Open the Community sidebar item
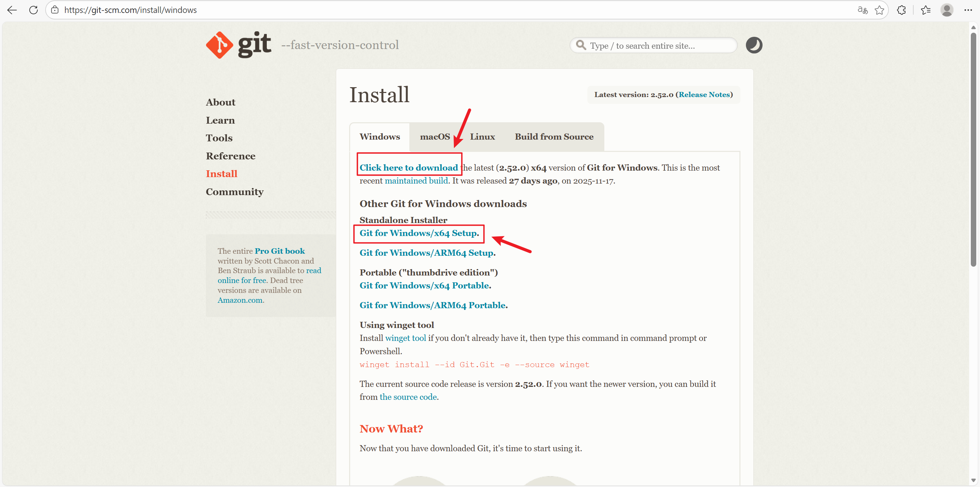This screenshot has height=487, width=980. click(234, 192)
